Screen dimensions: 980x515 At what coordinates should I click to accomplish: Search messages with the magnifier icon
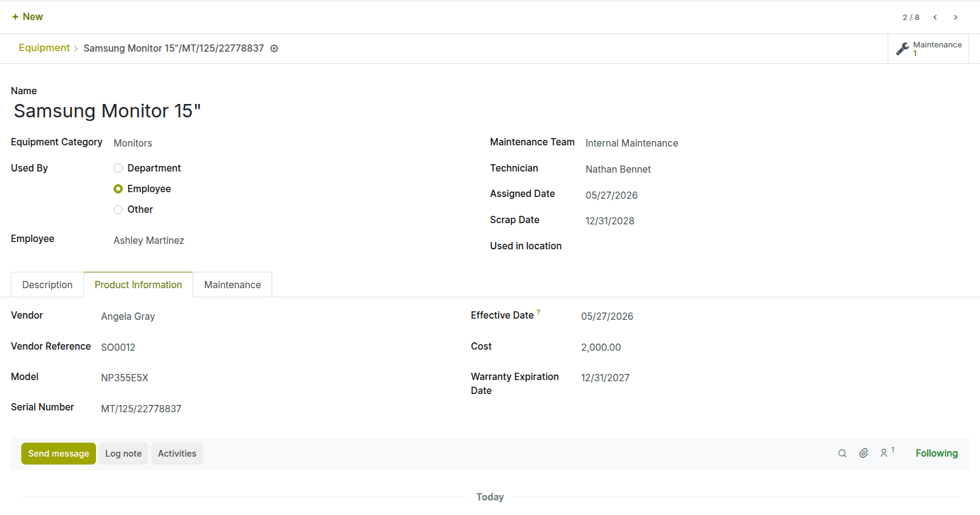(842, 454)
